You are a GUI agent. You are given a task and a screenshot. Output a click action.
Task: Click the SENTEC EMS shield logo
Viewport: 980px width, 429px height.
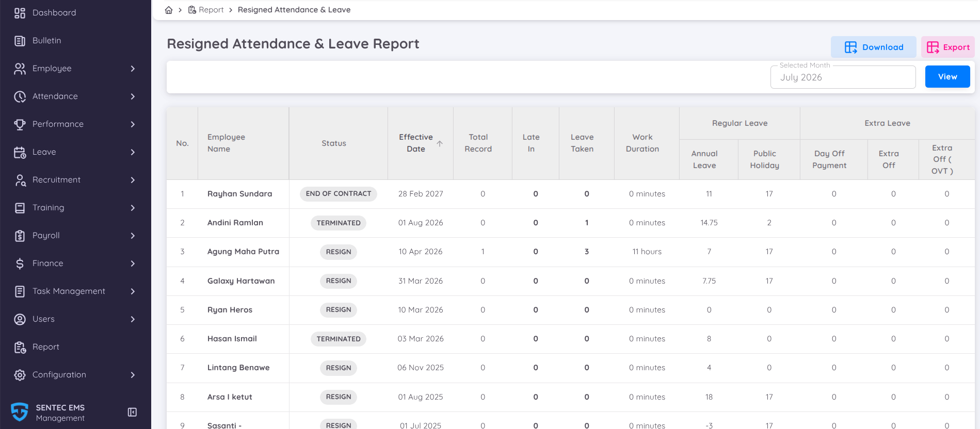pos(20,412)
